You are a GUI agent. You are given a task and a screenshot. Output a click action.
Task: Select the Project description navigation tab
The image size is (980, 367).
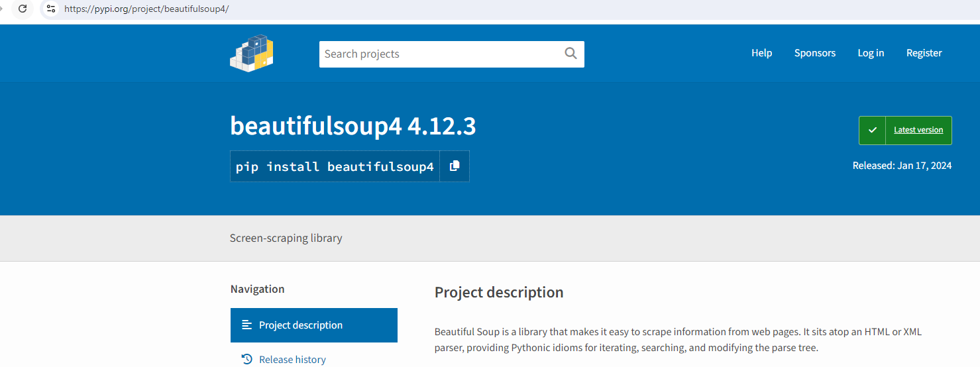[314, 325]
